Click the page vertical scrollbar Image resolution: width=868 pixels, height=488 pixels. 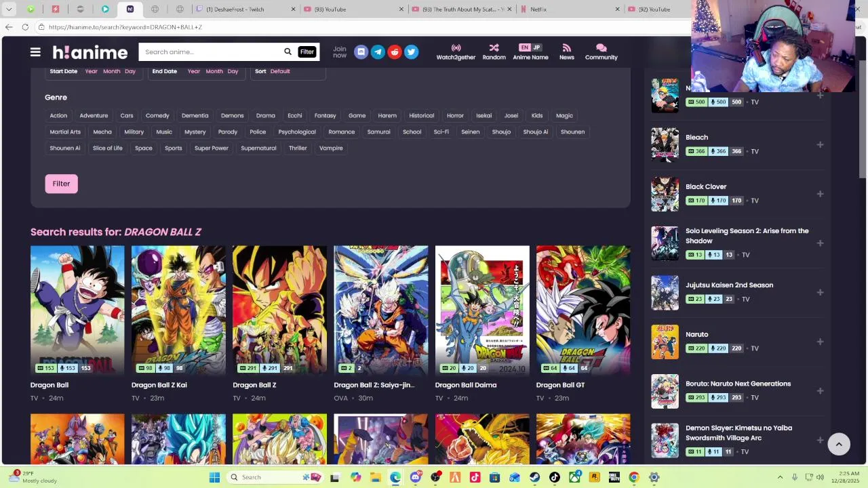(863, 119)
